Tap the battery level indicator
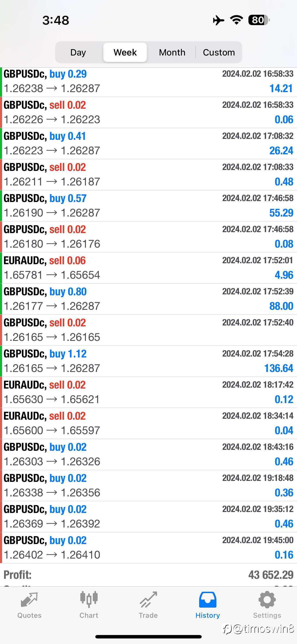297x644 pixels. (259, 20)
